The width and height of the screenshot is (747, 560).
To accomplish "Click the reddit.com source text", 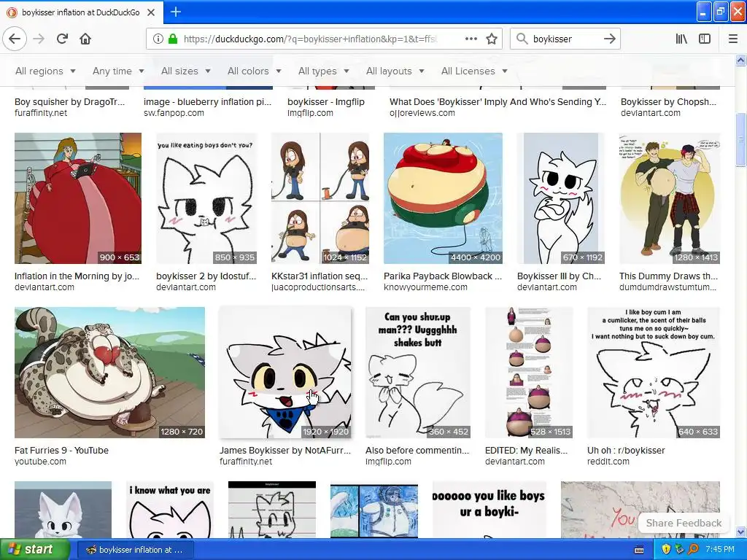I will [x=608, y=462].
